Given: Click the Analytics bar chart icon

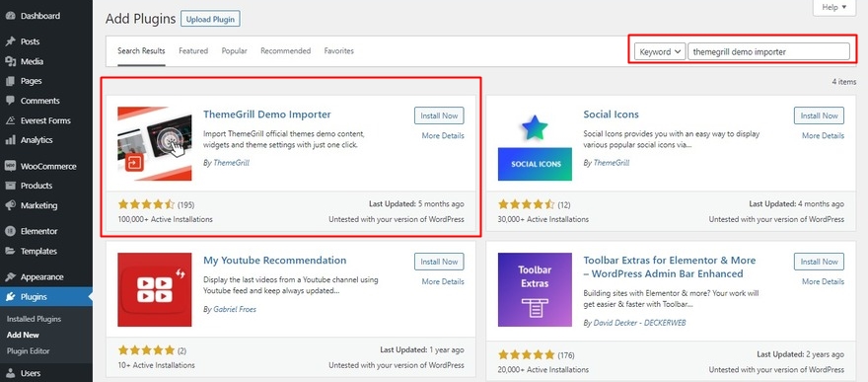Looking at the screenshot, I should [x=10, y=140].
